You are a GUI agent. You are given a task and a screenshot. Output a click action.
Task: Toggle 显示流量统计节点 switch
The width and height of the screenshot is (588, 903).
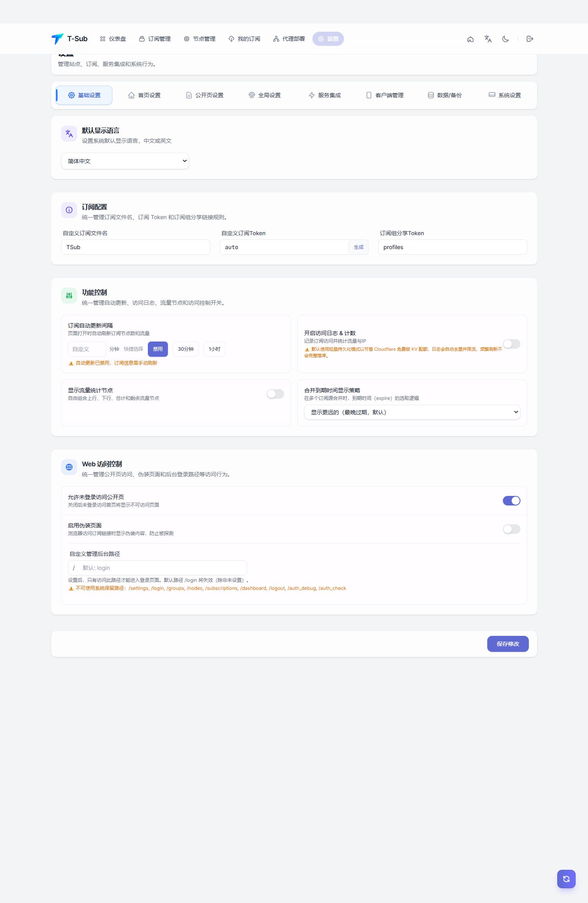pyautogui.click(x=275, y=394)
